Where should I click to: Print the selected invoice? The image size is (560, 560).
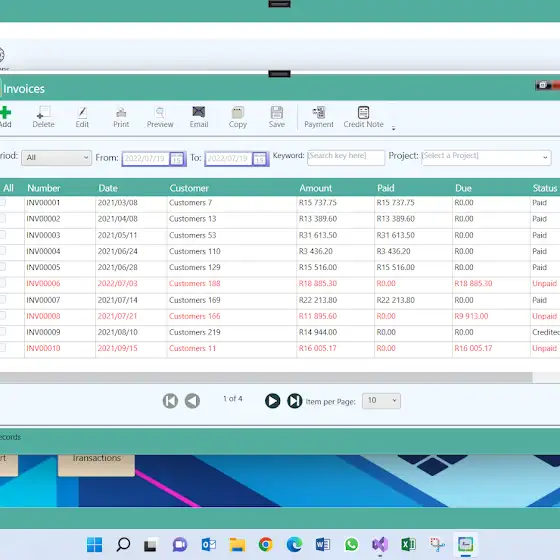121,117
